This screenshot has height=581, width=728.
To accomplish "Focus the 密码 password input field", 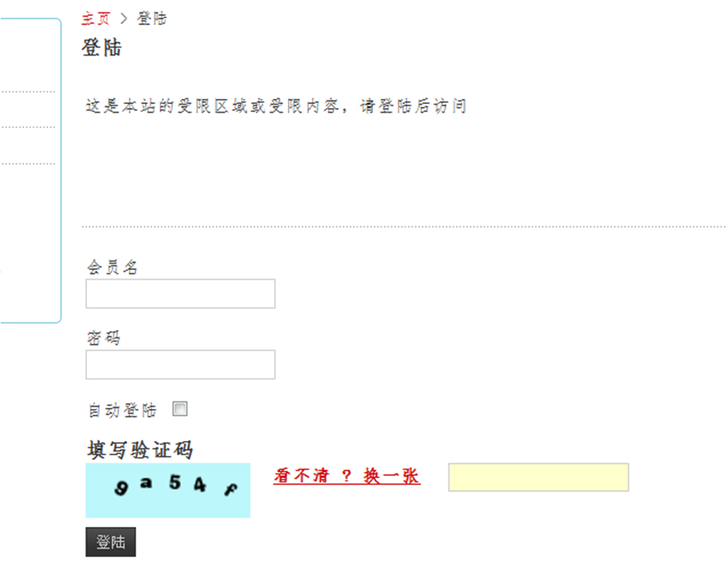I will click(x=180, y=365).
